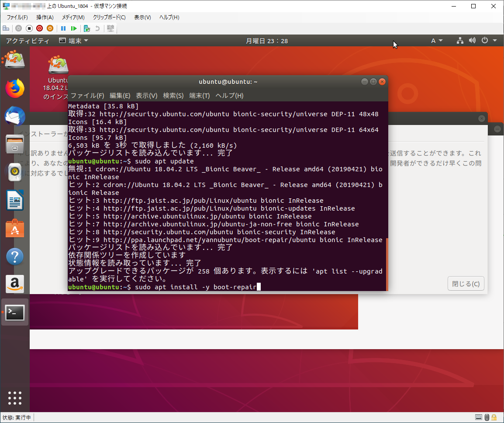Screen dimensions: 504x423
Task: Click the Enhanced Session toolbar icon
Action: (x=110, y=28)
